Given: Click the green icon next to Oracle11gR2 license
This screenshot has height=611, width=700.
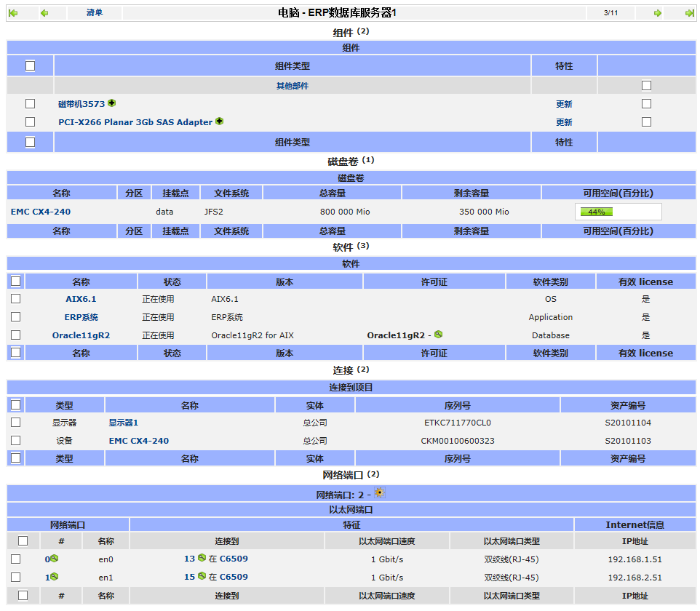Looking at the screenshot, I should point(438,335).
